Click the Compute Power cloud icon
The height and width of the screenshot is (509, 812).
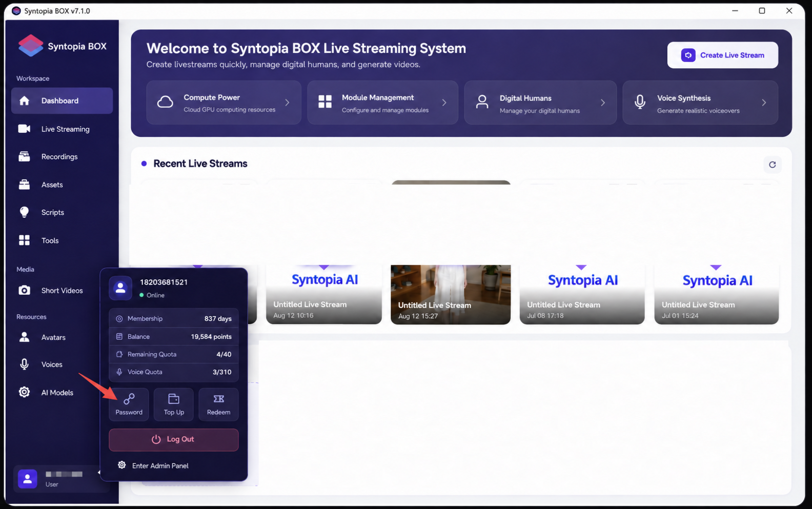(x=165, y=102)
